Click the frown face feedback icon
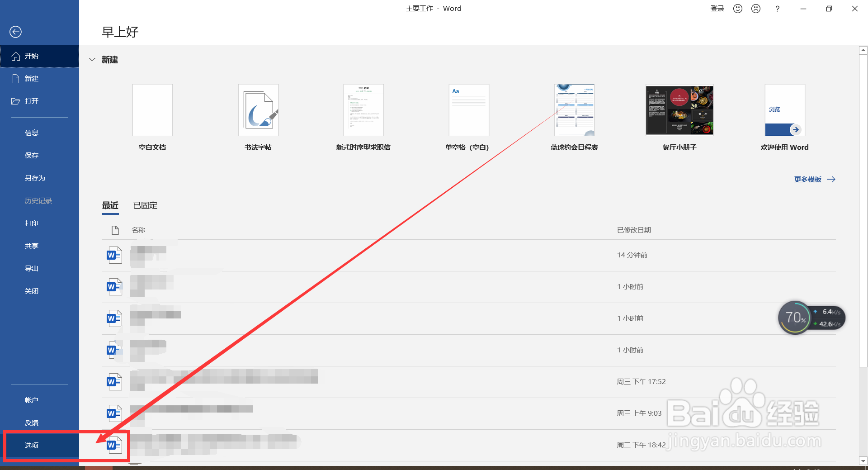 (756, 9)
